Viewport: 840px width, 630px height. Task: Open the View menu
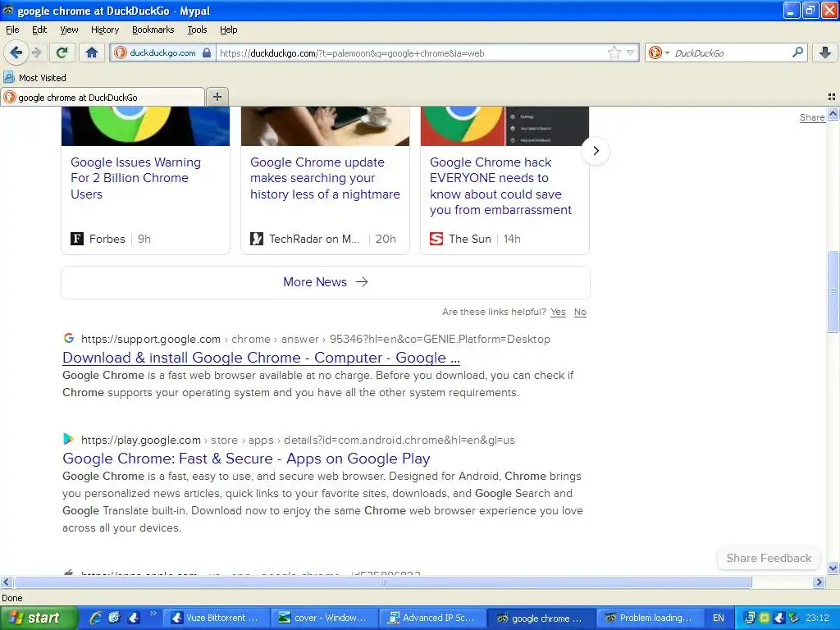pyautogui.click(x=69, y=30)
